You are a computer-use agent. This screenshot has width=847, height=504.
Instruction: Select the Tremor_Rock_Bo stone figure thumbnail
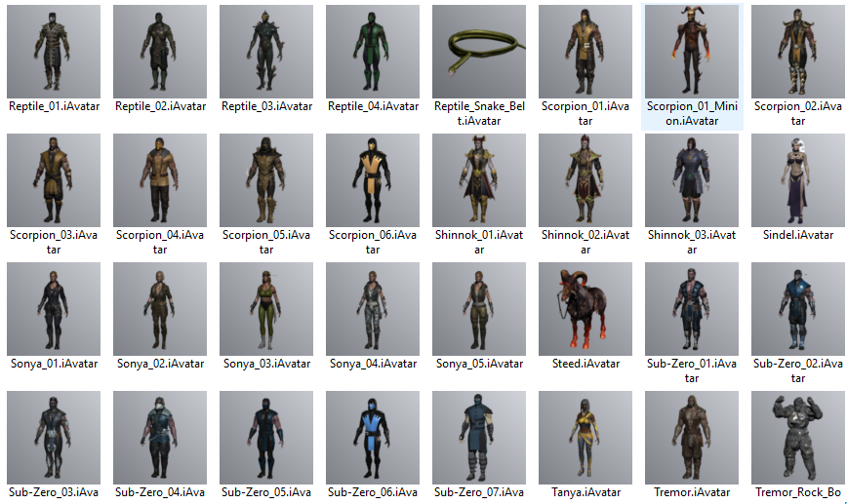798,438
